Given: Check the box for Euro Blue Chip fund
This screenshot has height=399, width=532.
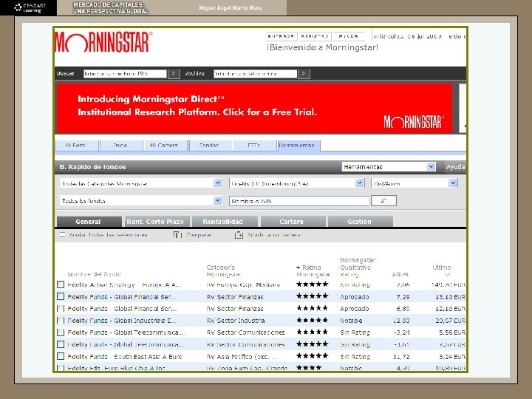Looking at the screenshot, I should pyautogui.click(x=61, y=368).
